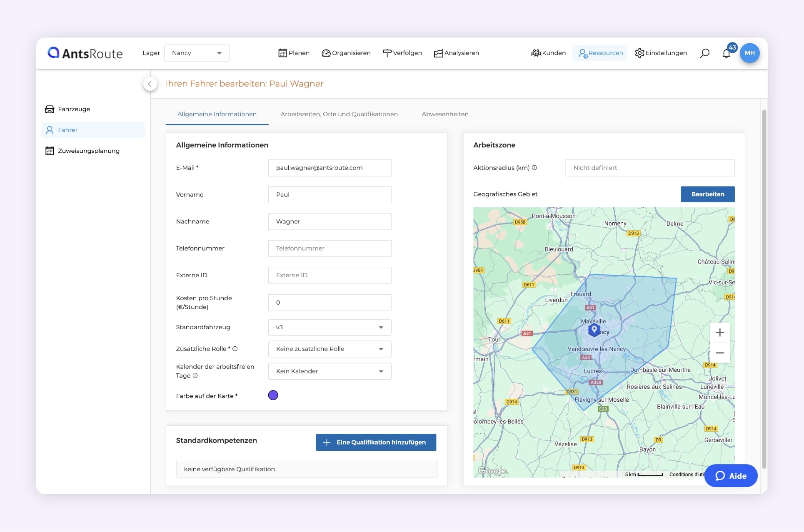Screen dimensions: 804x532
Task: Open the Kein Kalender dropdown
Action: tap(330, 371)
